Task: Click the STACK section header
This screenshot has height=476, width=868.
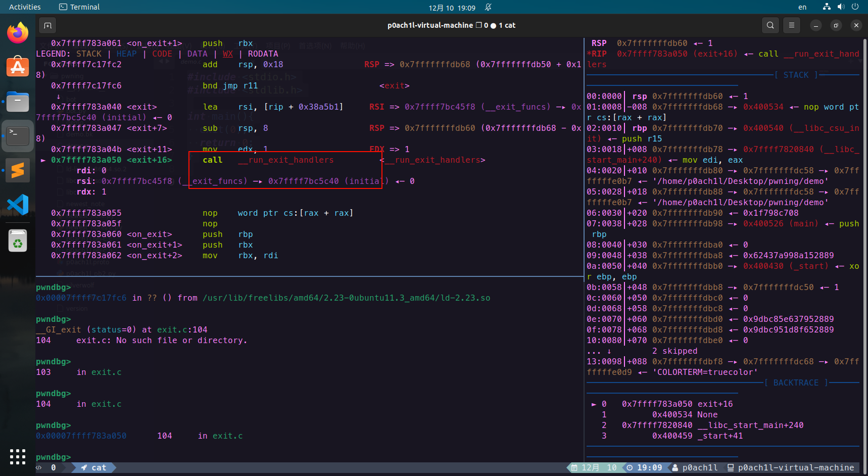Action: click(796, 75)
